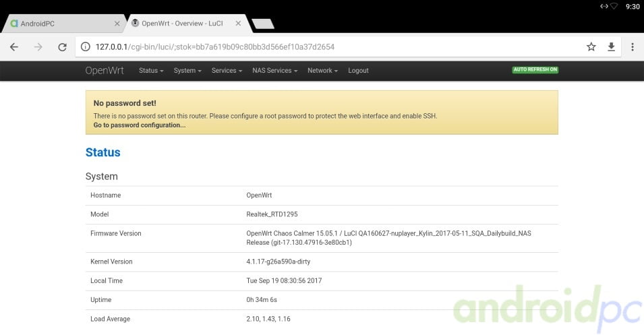Screen dimensions: 644x335
Task: Click the Ethernet connection status icon
Action: click(x=604, y=6)
